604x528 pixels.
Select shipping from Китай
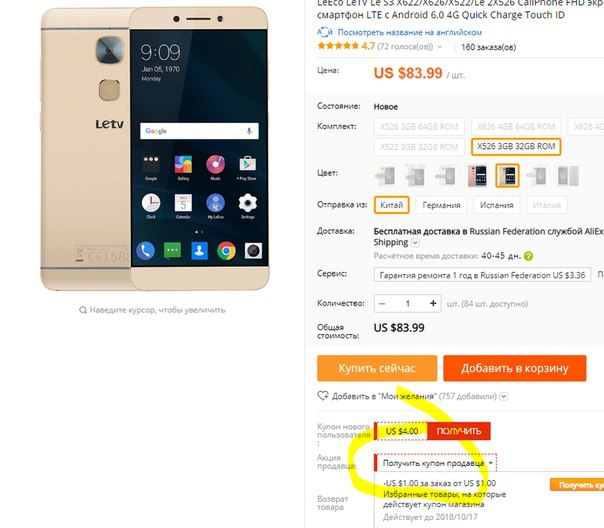(x=391, y=205)
